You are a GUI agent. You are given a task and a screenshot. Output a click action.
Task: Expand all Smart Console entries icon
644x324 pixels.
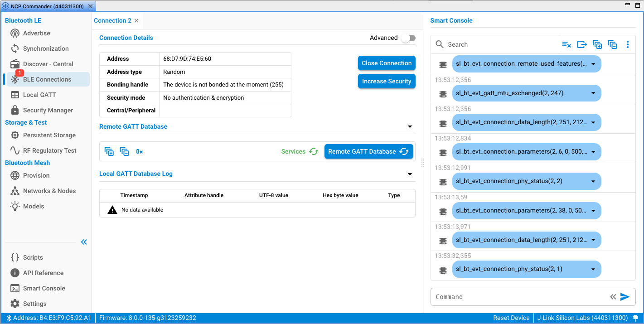tap(597, 44)
